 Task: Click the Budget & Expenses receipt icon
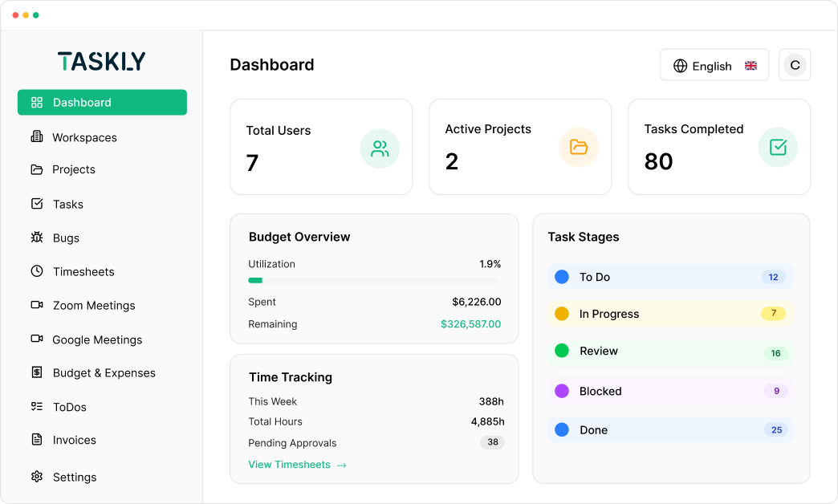click(36, 372)
